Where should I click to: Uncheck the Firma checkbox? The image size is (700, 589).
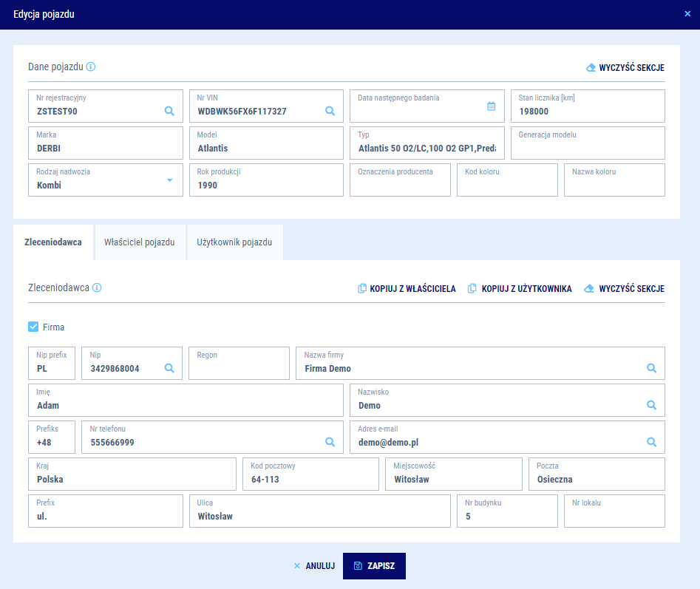tap(33, 327)
